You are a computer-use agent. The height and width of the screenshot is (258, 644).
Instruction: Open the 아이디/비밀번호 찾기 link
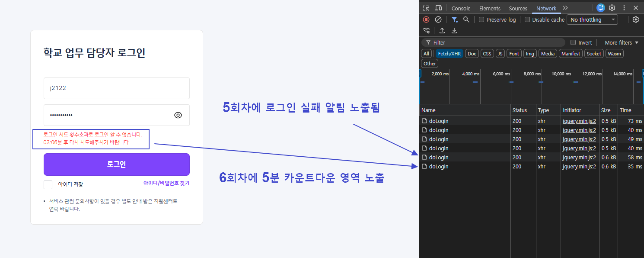coord(166,183)
